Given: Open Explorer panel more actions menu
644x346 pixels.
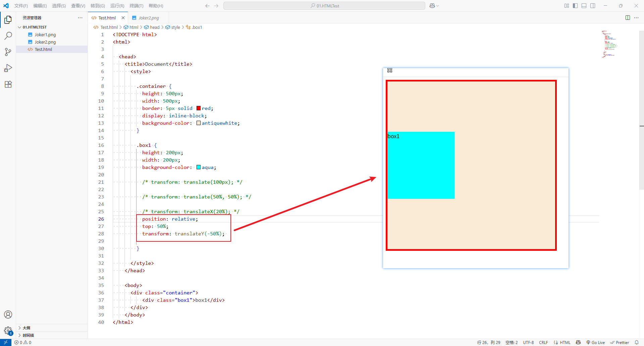Looking at the screenshot, I should tap(80, 18).
